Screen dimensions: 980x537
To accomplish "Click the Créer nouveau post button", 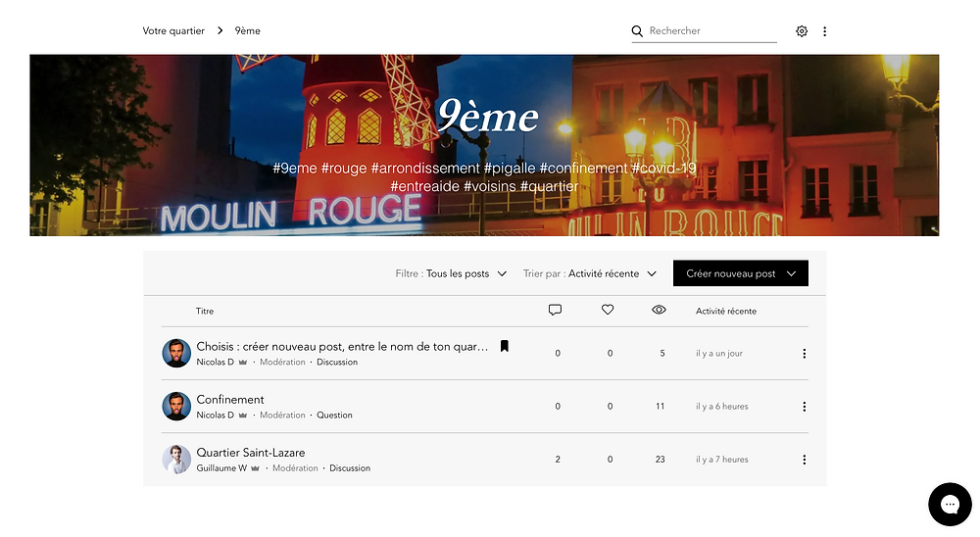I will (741, 273).
